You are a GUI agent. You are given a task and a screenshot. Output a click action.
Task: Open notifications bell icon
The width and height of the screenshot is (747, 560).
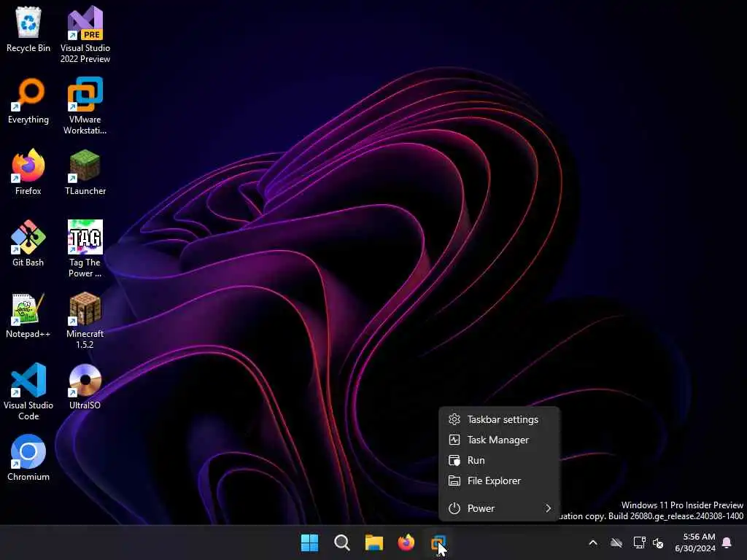[x=727, y=542]
